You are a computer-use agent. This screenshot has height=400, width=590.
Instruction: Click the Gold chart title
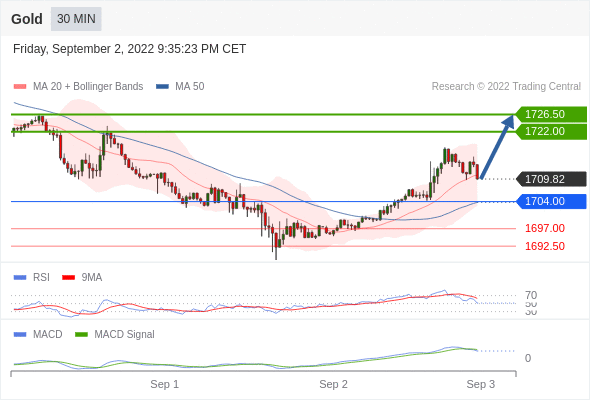tap(27, 19)
